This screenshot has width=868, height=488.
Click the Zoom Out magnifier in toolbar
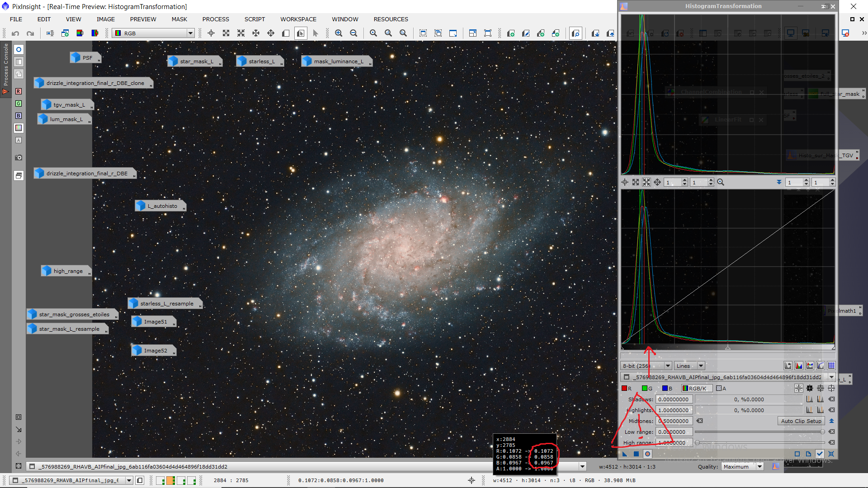[354, 33]
